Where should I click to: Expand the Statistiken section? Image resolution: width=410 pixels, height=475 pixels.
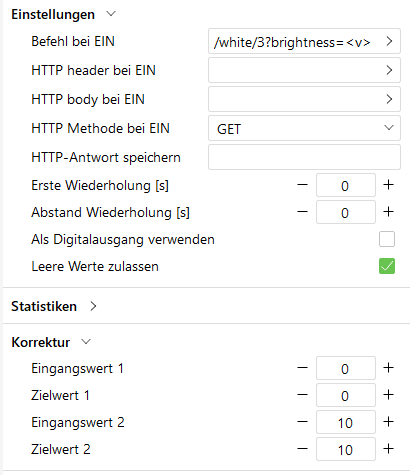[x=93, y=306]
